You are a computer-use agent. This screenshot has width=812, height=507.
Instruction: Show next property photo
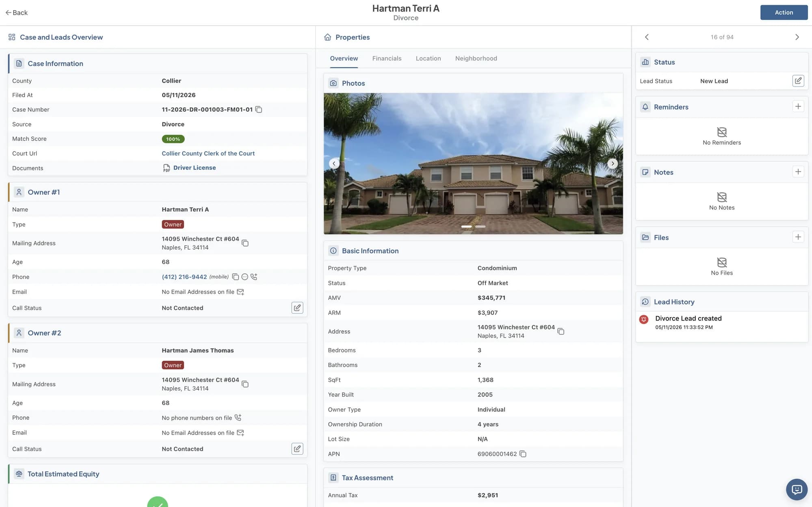pos(613,163)
